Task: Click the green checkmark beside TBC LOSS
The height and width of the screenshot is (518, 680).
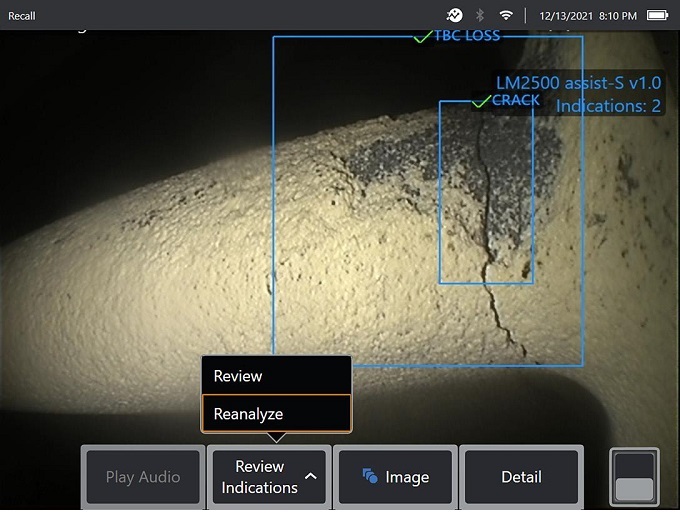Action: pyautogui.click(x=423, y=37)
